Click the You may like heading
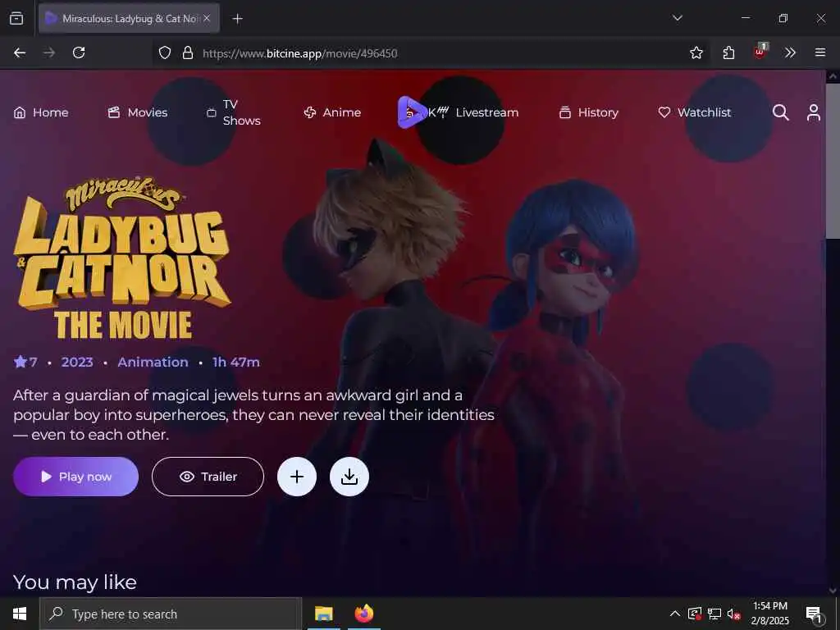This screenshot has width=840, height=630. pyautogui.click(x=75, y=582)
